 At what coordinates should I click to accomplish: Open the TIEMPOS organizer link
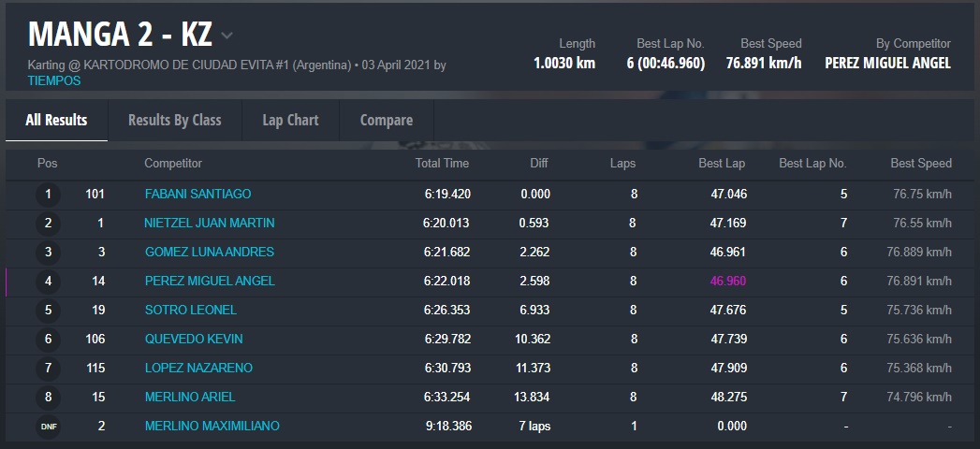[x=54, y=80]
